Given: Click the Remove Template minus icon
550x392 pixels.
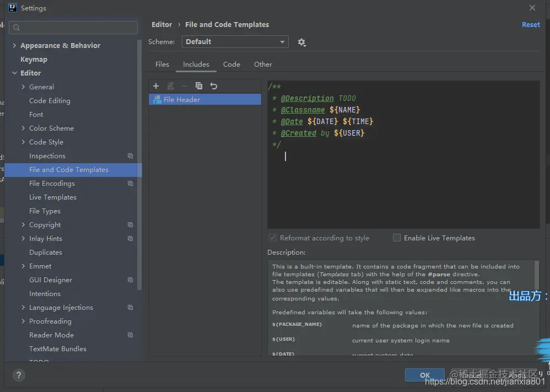Looking at the screenshot, I should click(185, 86).
